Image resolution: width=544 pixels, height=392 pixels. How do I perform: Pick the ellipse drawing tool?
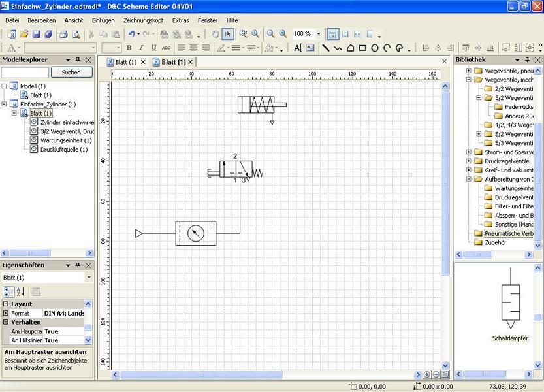click(375, 48)
